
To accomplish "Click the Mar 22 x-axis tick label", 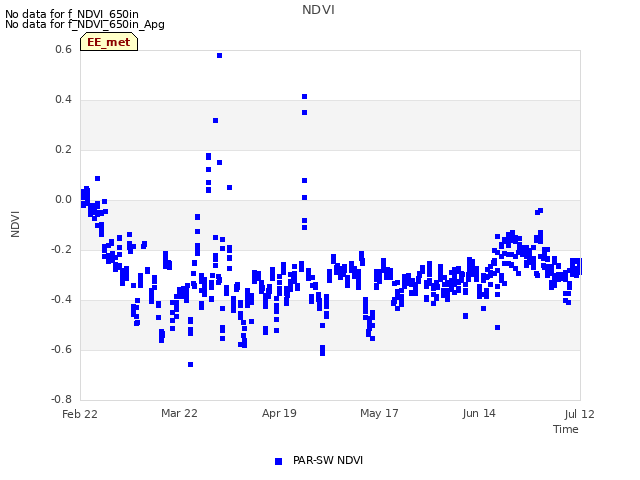I will (179, 413).
